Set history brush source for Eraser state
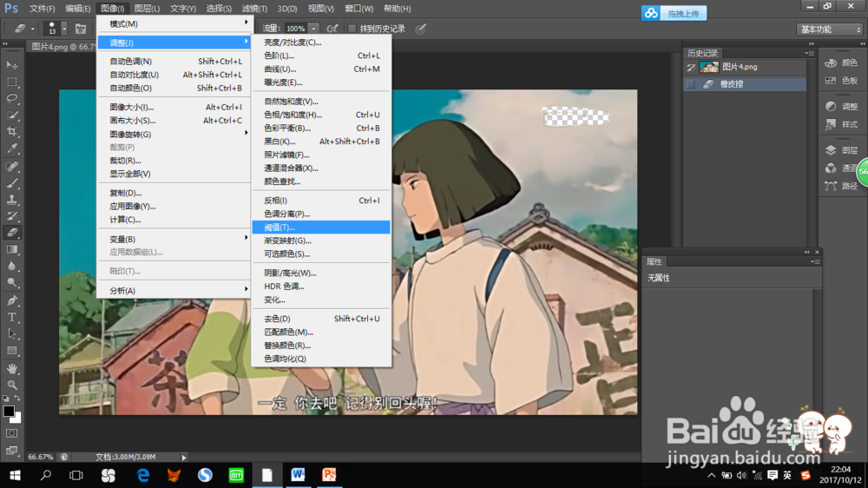The width and height of the screenshot is (868, 488). tap(690, 84)
